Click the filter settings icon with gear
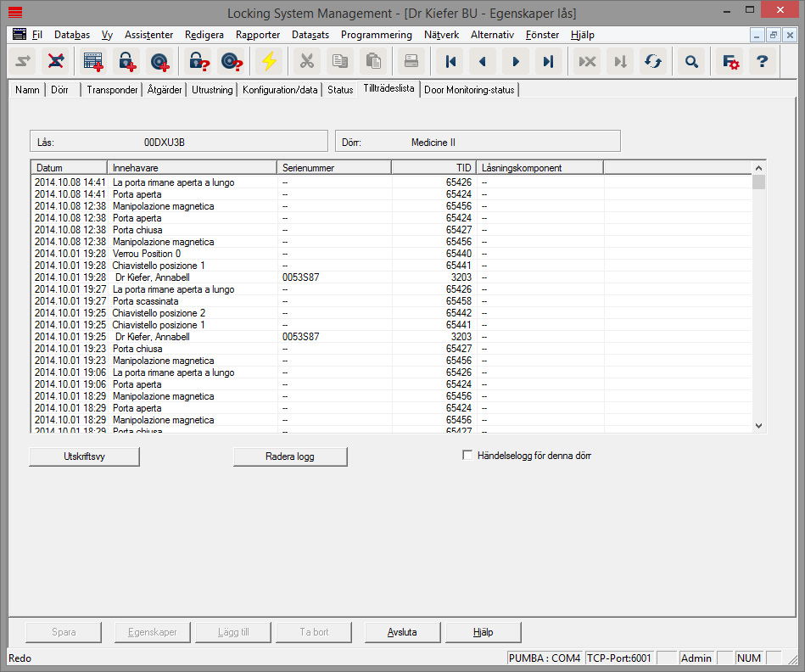 pos(730,61)
